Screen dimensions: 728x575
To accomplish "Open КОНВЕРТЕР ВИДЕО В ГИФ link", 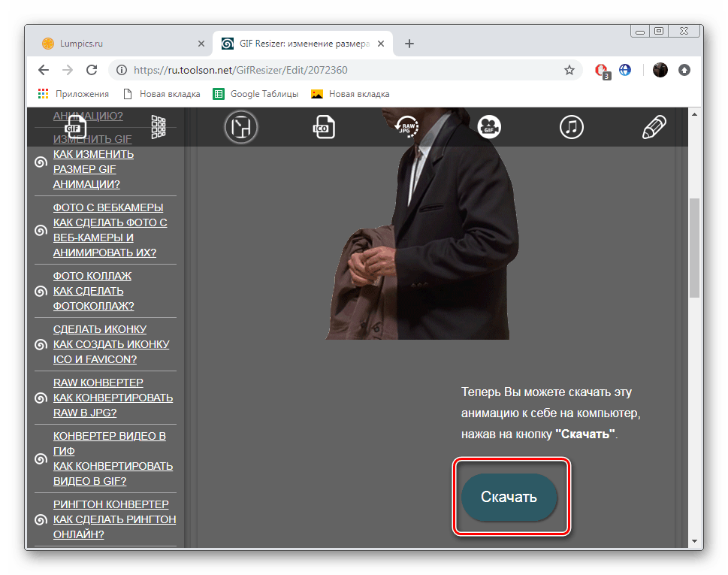I will 109,443.
